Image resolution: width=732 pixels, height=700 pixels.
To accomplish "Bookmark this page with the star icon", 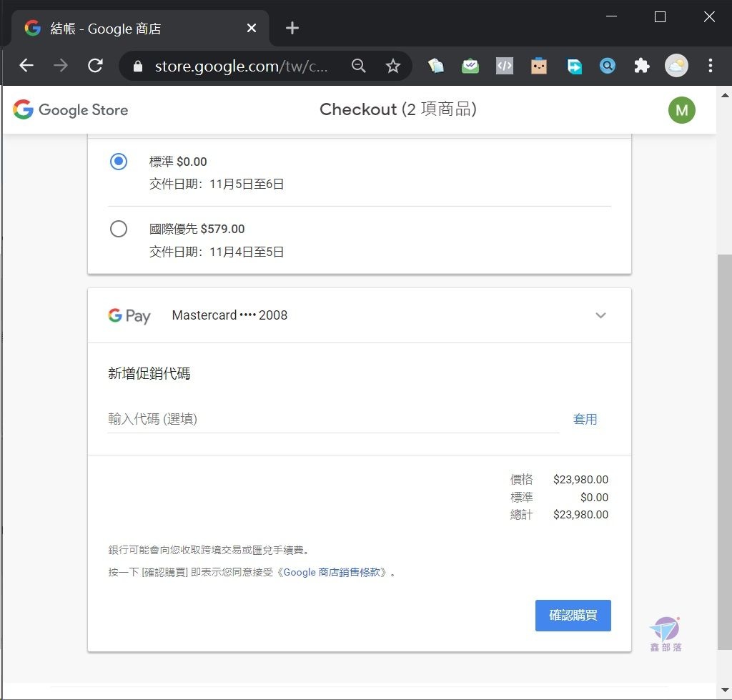I will (393, 66).
